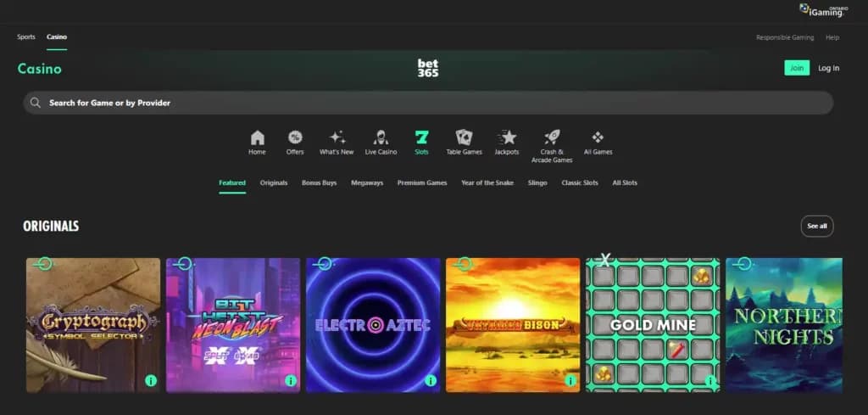Click the Originals badge on Cryptograph tile
Screen dimensions: 868x415
(43, 264)
